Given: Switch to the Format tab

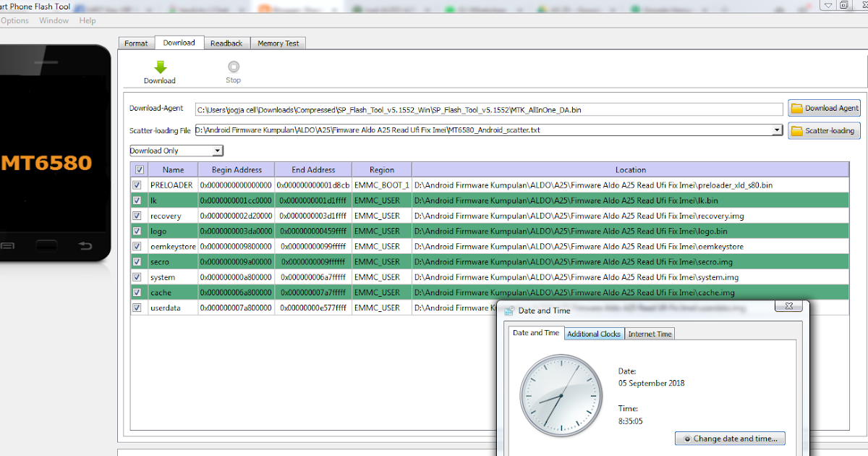Looking at the screenshot, I should pyautogui.click(x=136, y=43).
